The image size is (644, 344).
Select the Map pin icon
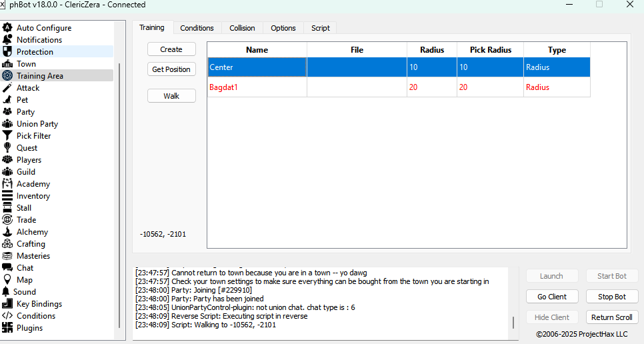(x=7, y=280)
